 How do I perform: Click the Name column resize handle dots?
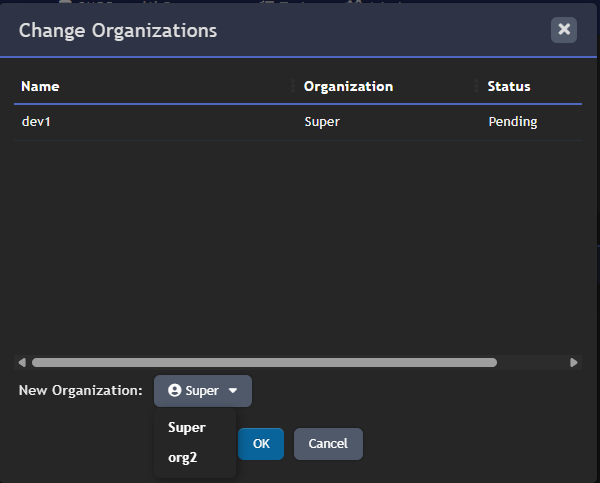point(292,86)
